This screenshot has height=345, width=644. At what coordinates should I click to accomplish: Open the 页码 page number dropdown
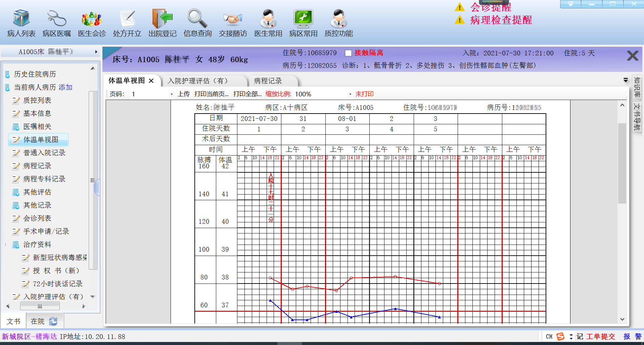click(172, 94)
